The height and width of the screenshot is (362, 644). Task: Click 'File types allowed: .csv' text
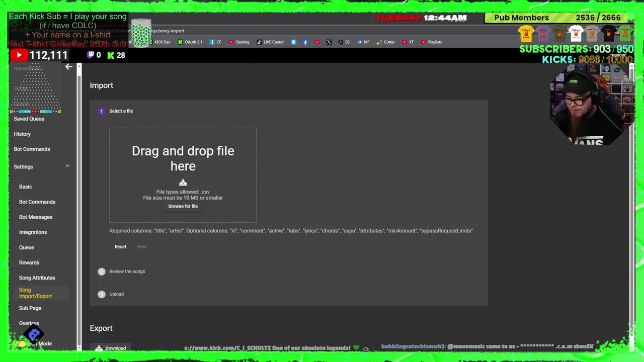tap(183, 192)
